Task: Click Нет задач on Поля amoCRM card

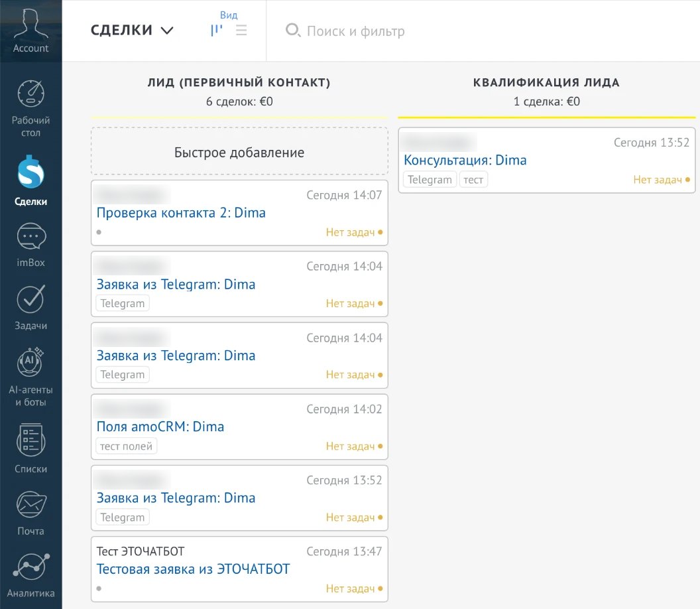Action: tap(354, 446)
